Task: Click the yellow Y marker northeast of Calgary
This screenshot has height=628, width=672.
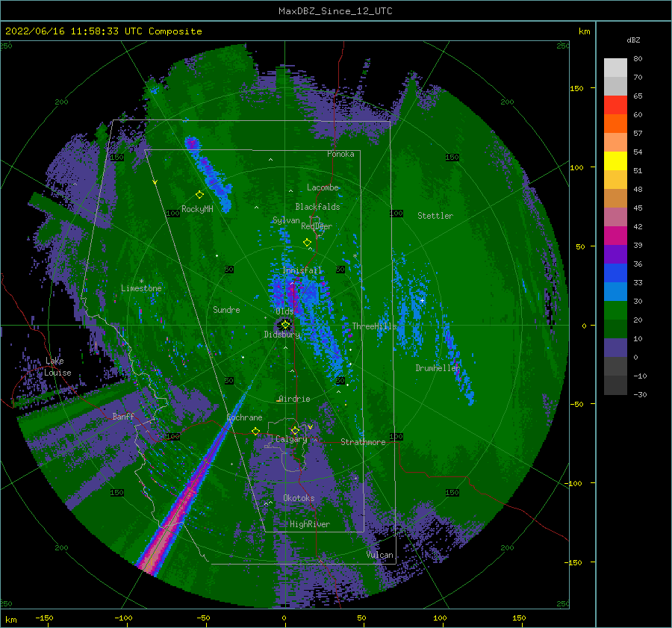Action: click(x=310, y=427)
